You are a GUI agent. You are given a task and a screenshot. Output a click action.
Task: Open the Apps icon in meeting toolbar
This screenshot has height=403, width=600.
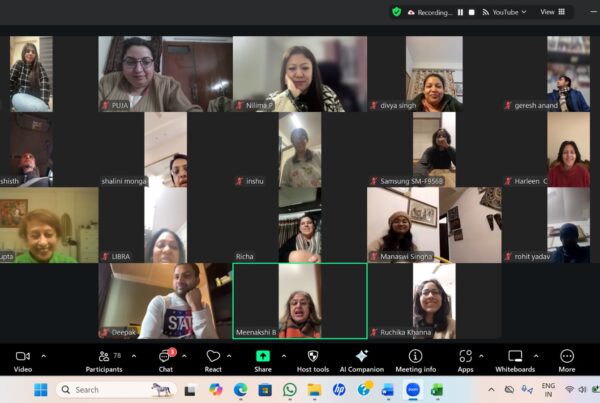465,357
